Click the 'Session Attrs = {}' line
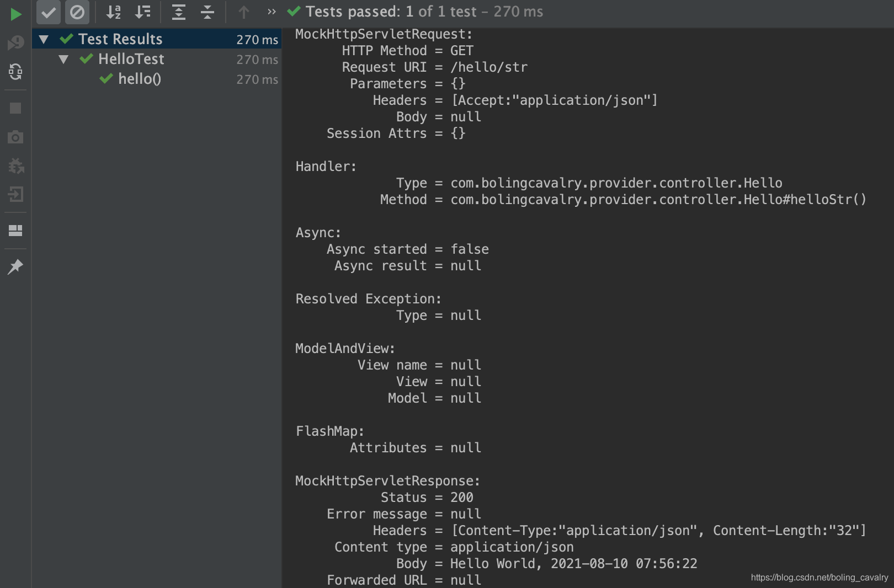The image size is (894, 588). click(x=396, y=133)
